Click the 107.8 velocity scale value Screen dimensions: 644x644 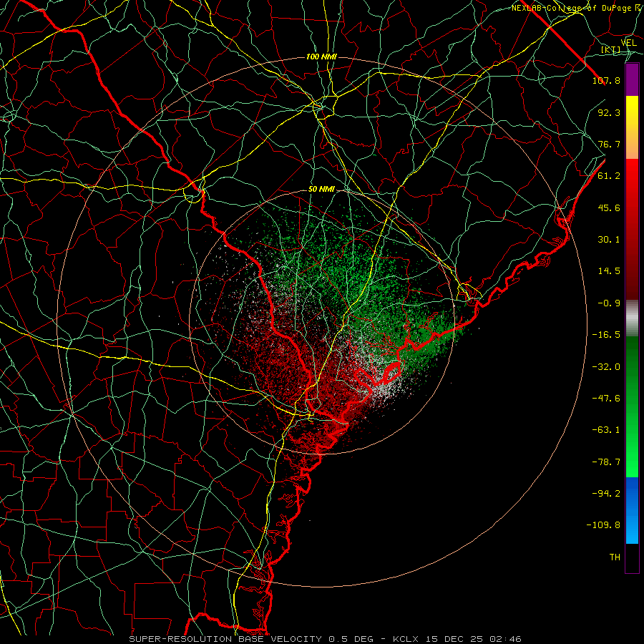tap(606, 80)
